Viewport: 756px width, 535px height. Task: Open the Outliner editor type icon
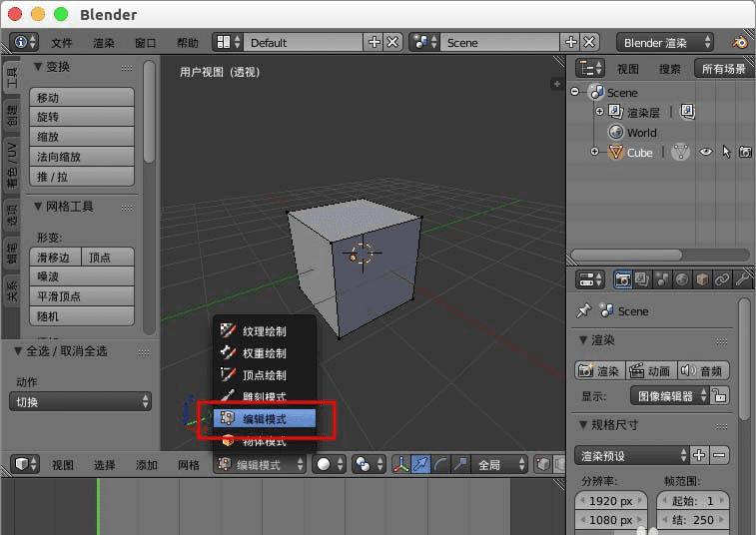coord(589,69)
